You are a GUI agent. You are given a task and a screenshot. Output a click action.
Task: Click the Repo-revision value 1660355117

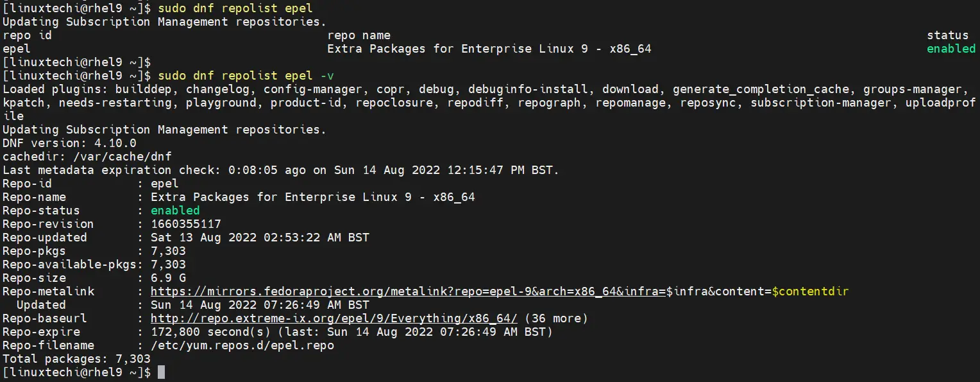point(186,224)
